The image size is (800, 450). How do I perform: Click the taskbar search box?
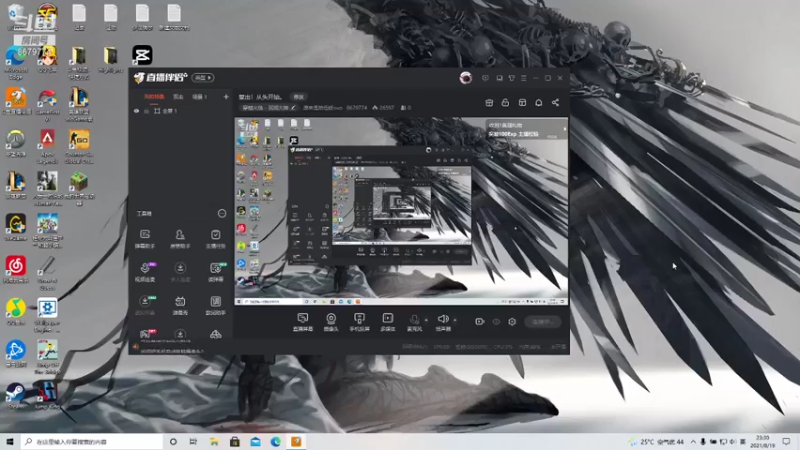point(92,441)
